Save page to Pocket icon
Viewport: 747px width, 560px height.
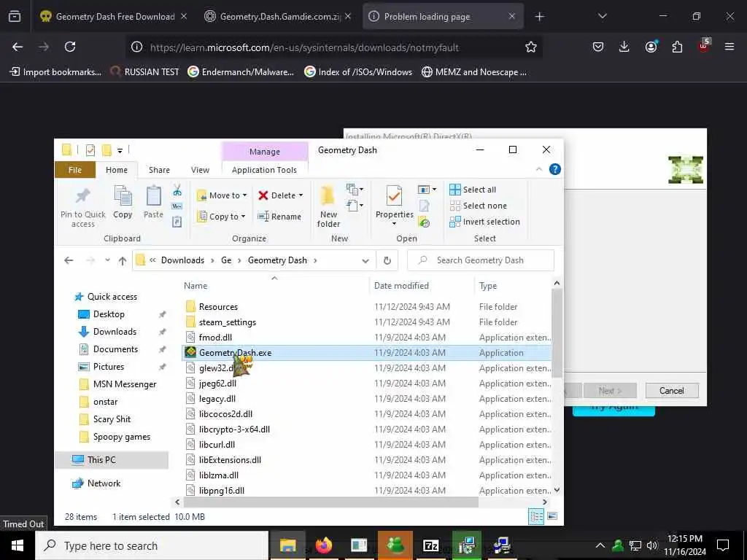tap(598, 47)
